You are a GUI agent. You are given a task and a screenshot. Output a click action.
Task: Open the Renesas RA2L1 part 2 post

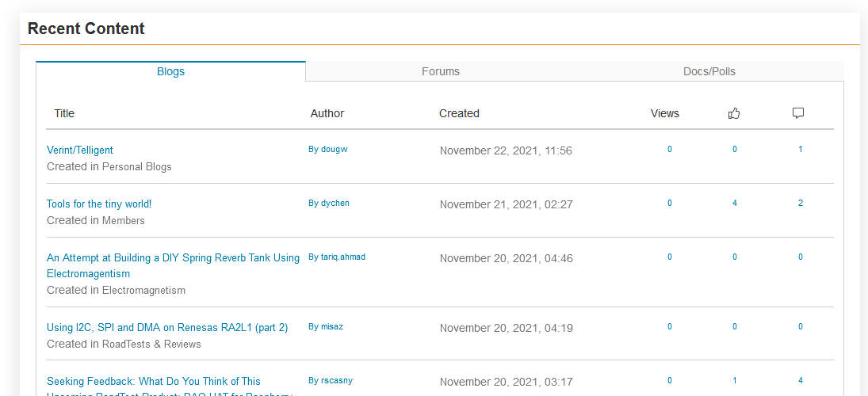(167, 327)
